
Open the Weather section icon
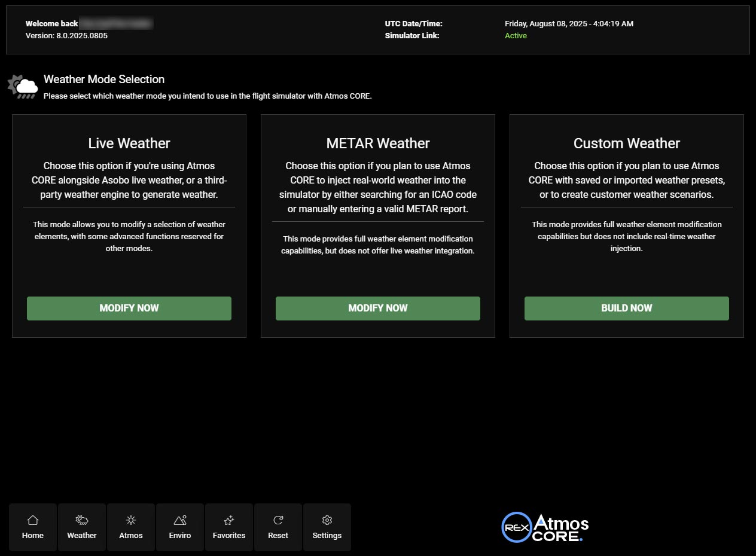[81, 520]
